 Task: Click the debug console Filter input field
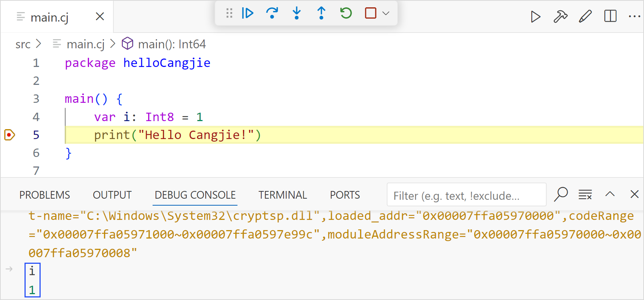tap(466, 195)
